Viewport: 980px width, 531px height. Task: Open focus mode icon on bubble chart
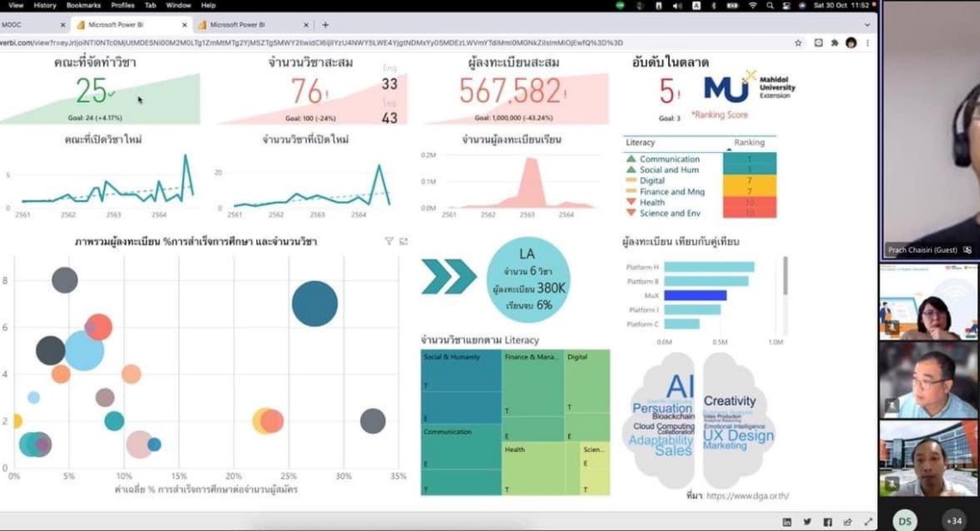[403, 241]
